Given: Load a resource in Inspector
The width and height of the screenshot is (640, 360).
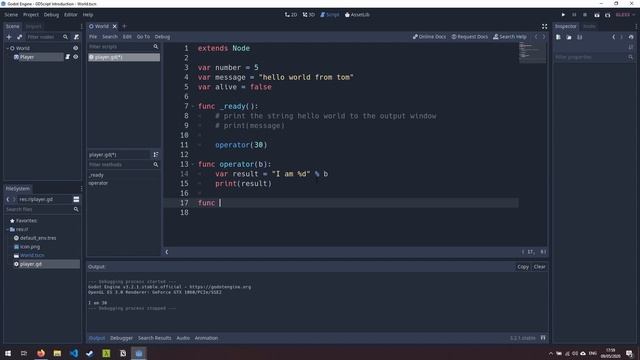Looking at the screenshot, I should point(569,37).
